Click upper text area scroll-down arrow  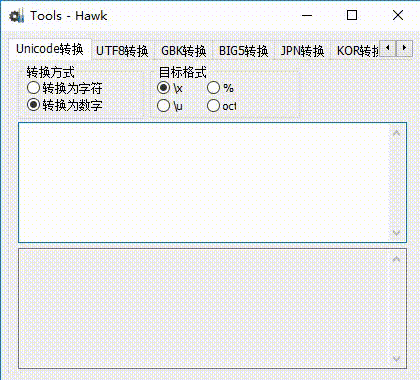(x=397, y=233)
